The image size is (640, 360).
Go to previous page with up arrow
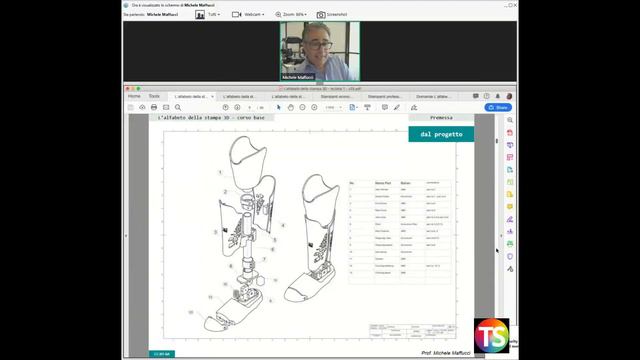pyautogui.click(x=225, y=107)
